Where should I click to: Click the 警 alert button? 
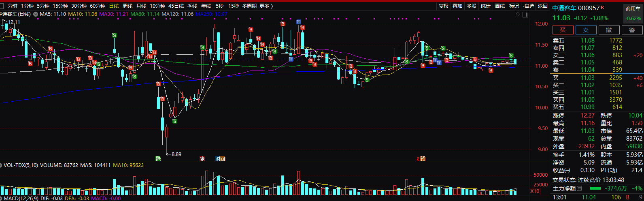coord(633,30)
